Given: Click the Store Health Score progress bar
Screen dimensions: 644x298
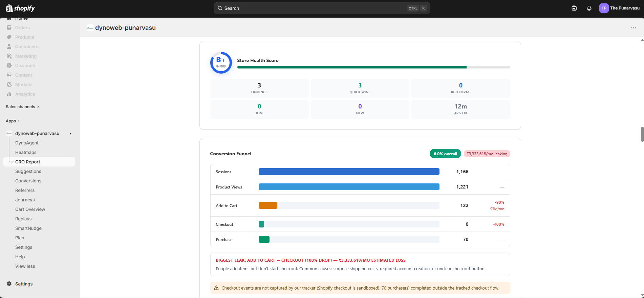Looking at the screenshot, I should pyautogui.click(x=373, y=67).
